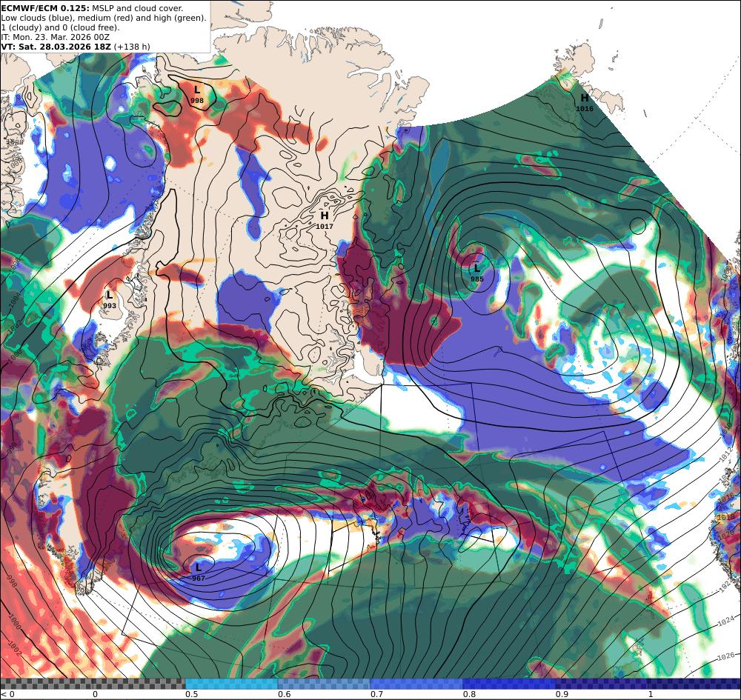The image size is (741, 700).
Task: Click the low pressure marker labeled 993
Action: pos(110,299)
